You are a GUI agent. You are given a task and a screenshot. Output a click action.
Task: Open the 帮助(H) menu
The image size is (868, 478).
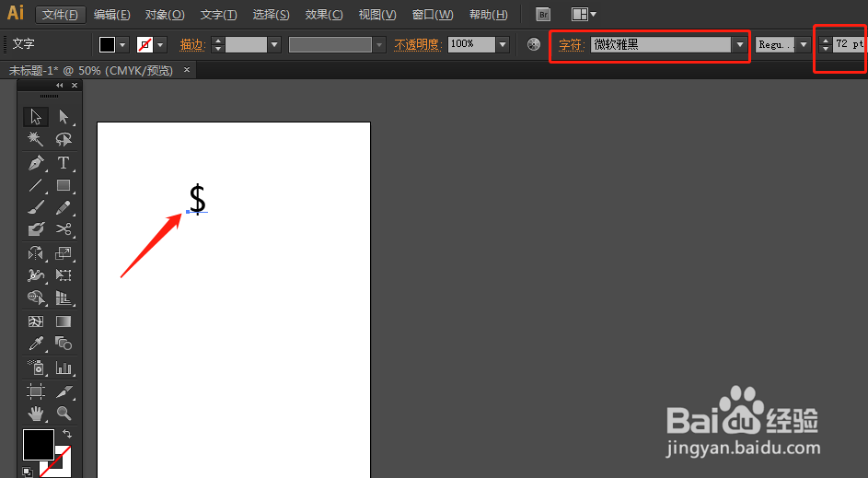[488, 15]
